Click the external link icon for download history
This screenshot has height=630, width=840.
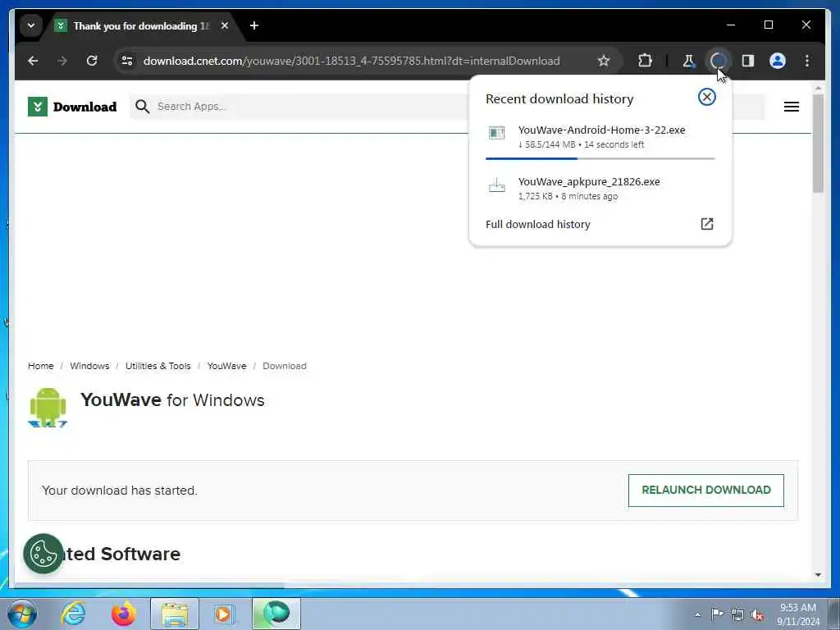coord(707,224)
